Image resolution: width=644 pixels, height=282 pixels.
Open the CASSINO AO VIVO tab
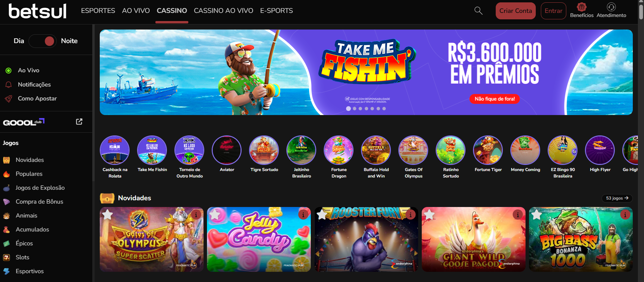point(224,11)
